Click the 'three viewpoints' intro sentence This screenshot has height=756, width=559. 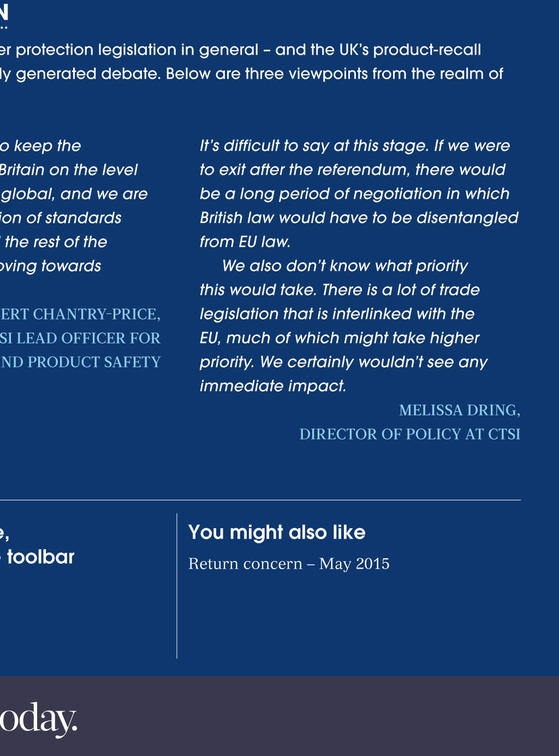252,74
